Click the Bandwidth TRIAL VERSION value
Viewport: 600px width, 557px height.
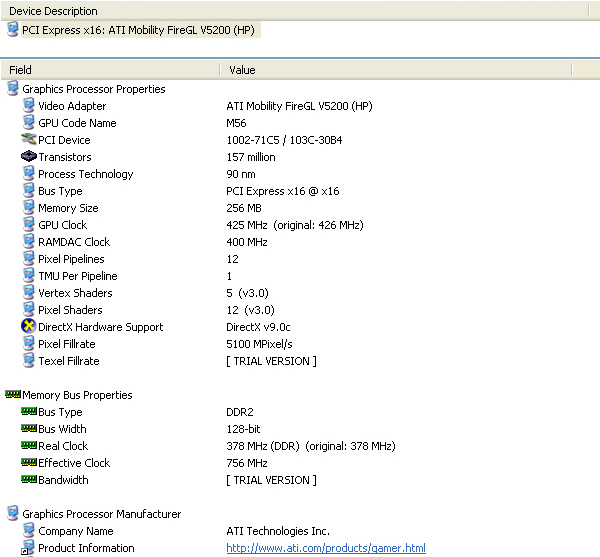[x=271, y=480]
